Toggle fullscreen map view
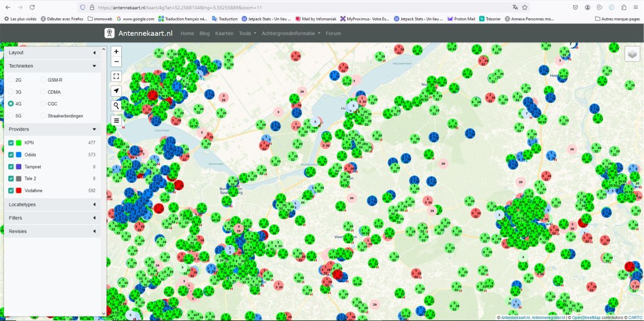Image resolution: width=644 pixels, height=321 pixels. 116,76
